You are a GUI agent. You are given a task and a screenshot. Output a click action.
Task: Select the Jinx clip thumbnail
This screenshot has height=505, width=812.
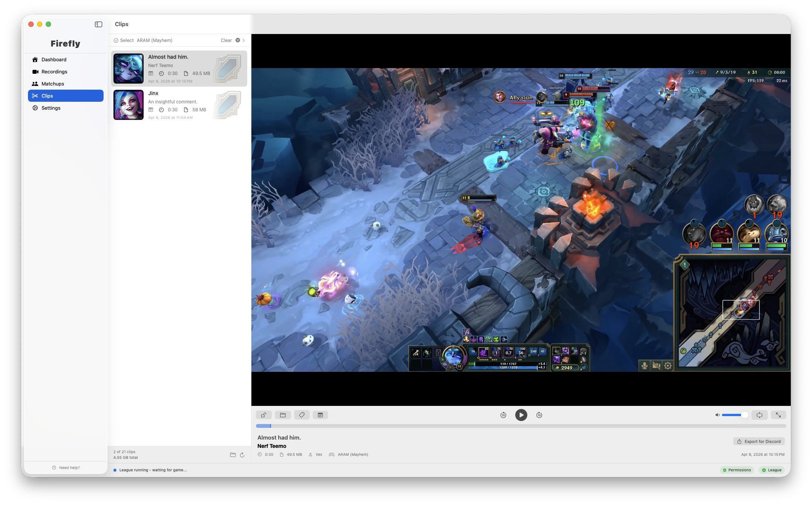click(x=129, y=105)
